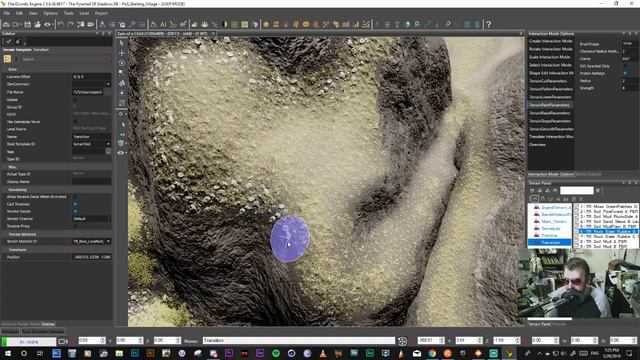
Task: Toggle Edit Selected Only checkbox
Action: 625,66
